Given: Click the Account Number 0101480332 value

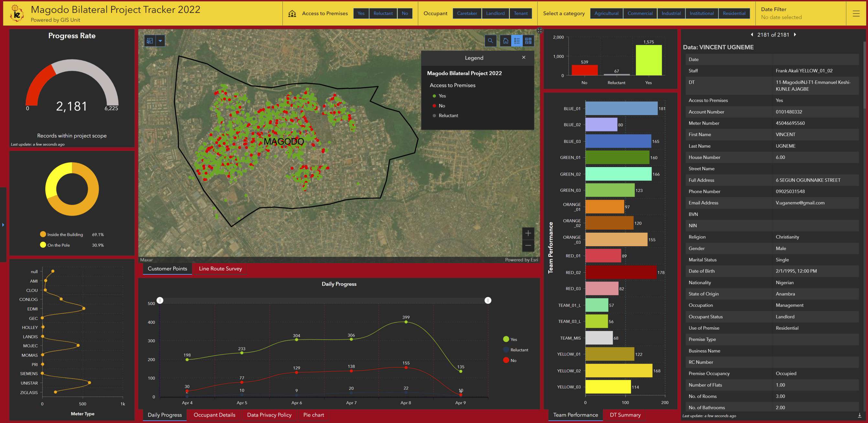Looking at the screenshot, I should 789,112.
